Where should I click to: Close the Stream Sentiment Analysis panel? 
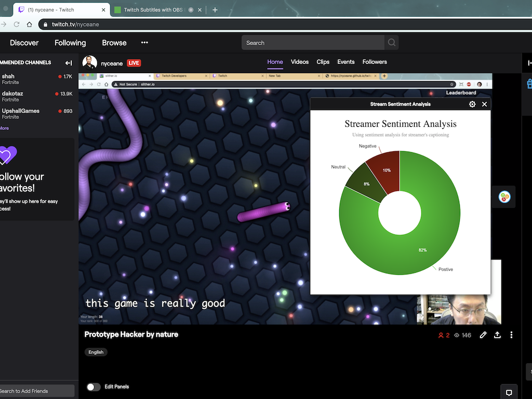[485, 104]
